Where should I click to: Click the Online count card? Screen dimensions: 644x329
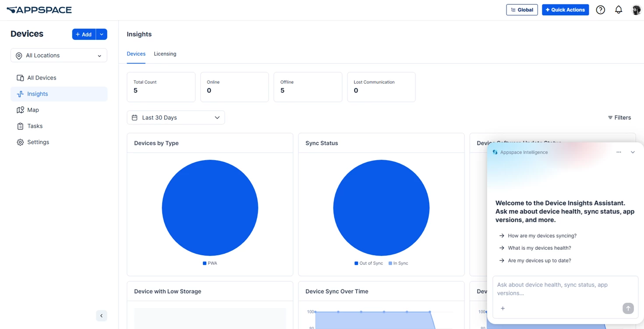click(234, 87)
